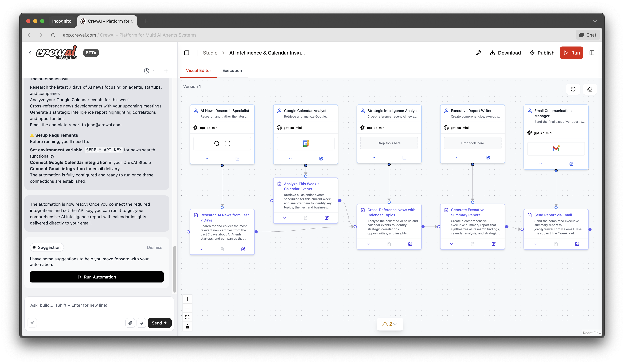Attach a file with paperclip icon
This screenshot has height=364, width=624.
click(130, 323)
